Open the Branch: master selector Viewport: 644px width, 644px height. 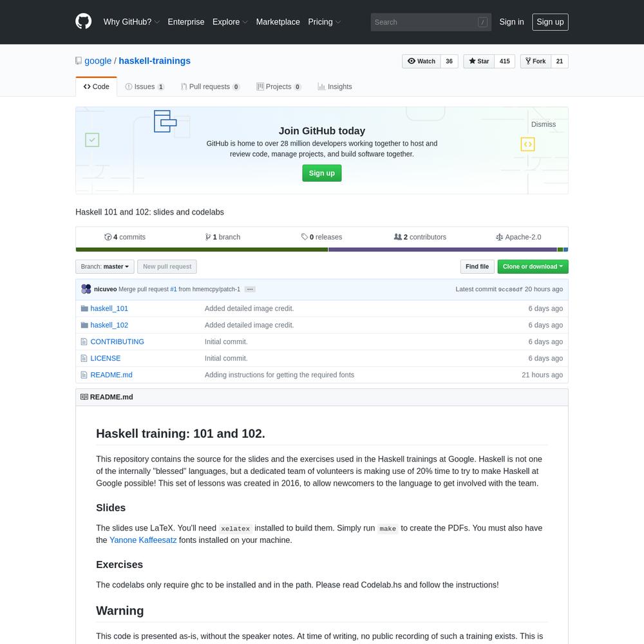(x=105, y=267)
